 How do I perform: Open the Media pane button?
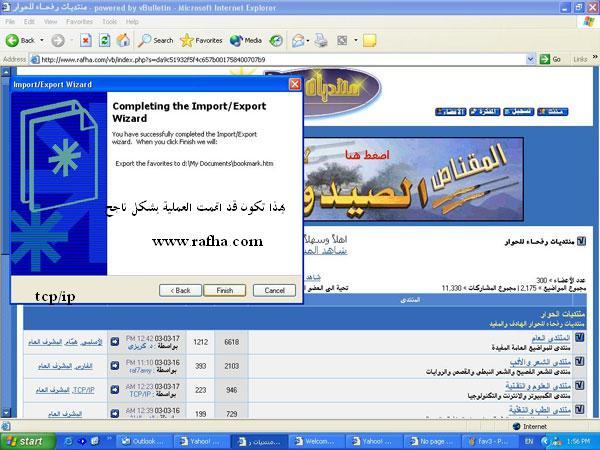(246, 40)
